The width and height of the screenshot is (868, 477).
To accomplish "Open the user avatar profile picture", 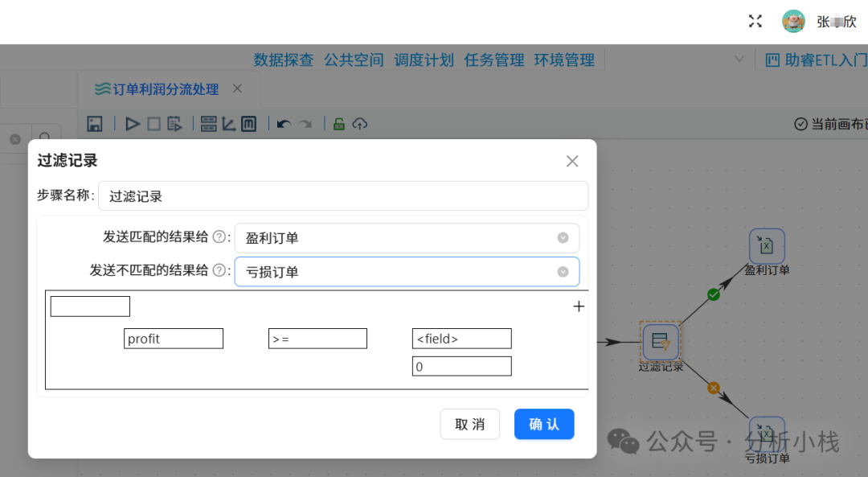I will coord(793,21).
